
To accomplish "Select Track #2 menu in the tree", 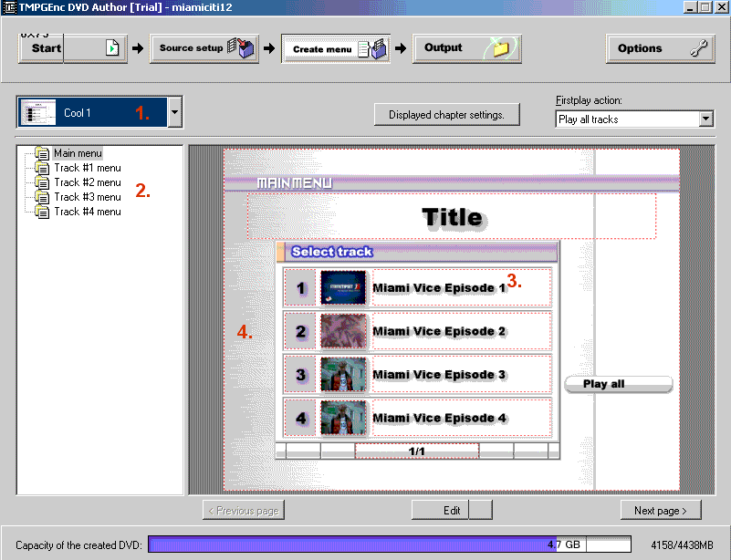I will tap(88, 182).
